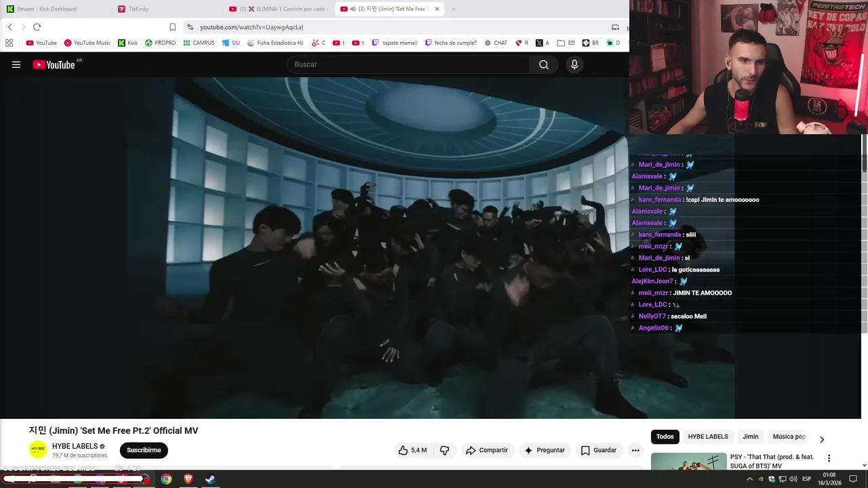868x488 pixels.
Task: Open options for PSY That That video
Action: pyautogui.click(x=829, y=458)
